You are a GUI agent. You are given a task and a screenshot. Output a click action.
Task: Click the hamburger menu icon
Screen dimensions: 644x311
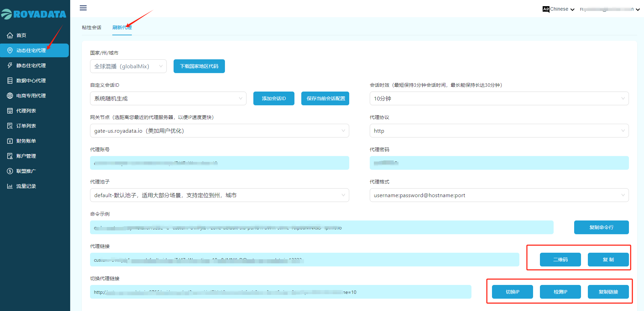click(83, 8)
